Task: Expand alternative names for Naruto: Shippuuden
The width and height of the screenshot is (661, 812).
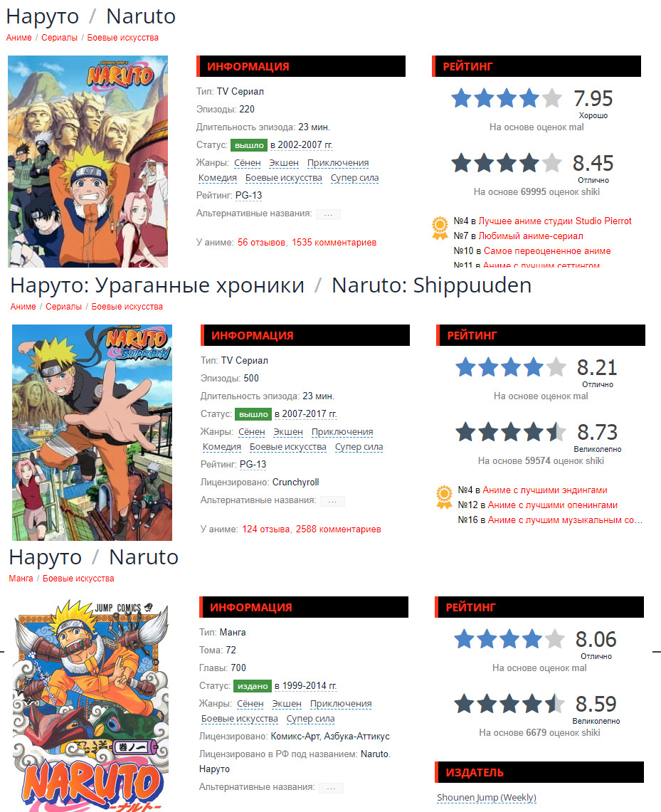Action: click(x=332, y=501)
